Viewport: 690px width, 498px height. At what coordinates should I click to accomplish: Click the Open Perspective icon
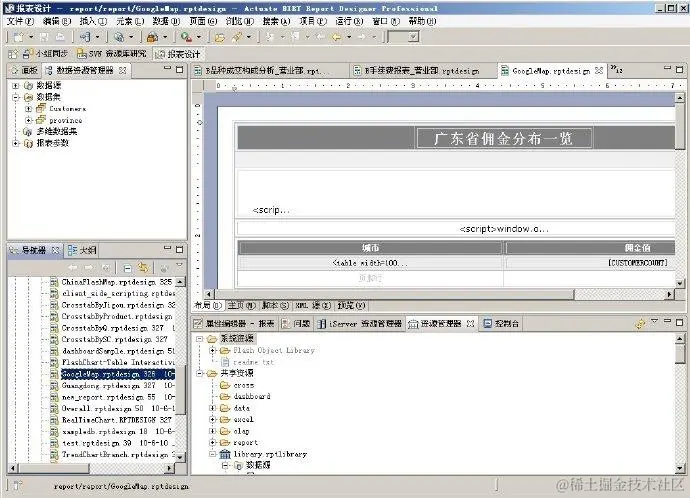(x=13, y=54)
